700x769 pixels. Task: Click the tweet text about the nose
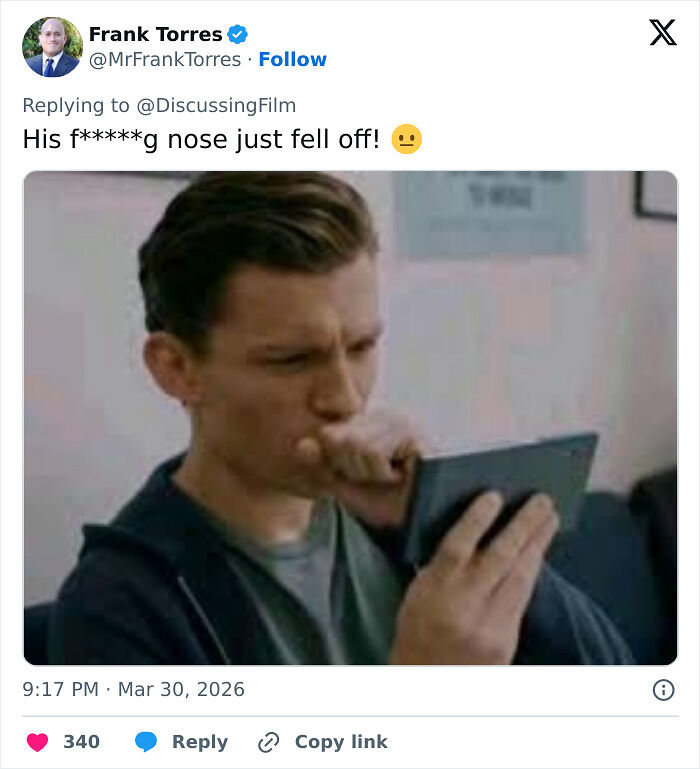[200, 140]
